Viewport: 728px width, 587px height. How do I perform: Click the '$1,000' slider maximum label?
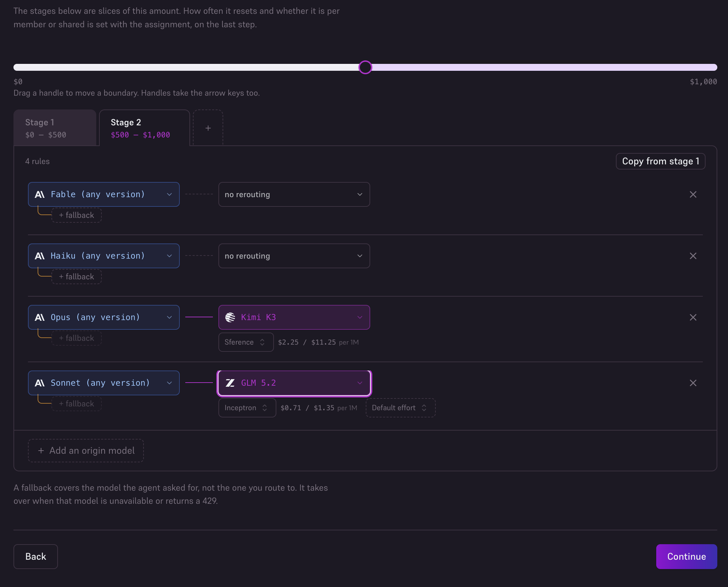703,82
